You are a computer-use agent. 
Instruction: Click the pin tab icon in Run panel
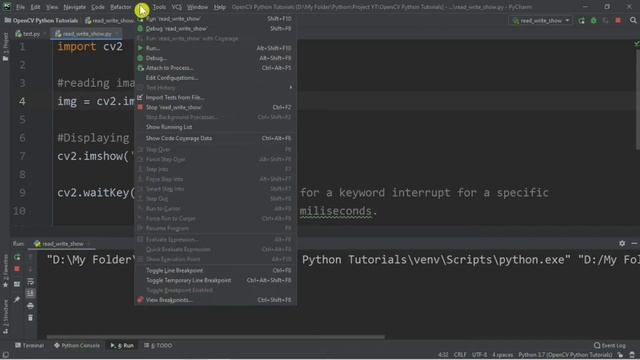[17, 300]
